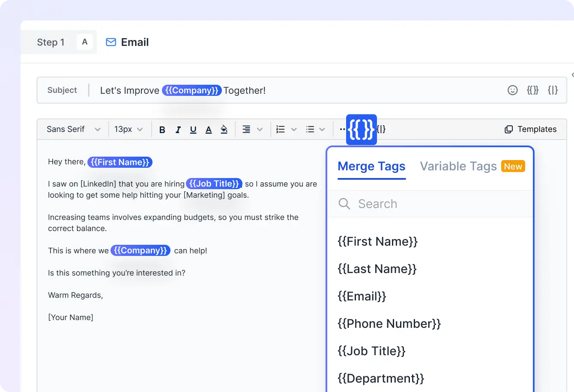Viewport: 574px width, 392px height.
Task: Open the text background fill tool
Action: tap(224, 129)
